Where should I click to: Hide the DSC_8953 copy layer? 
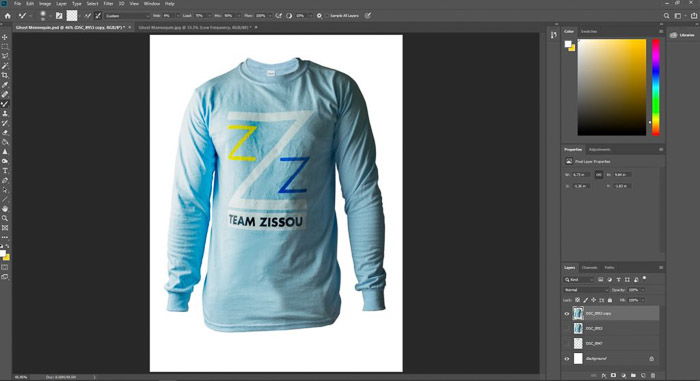pyautogui.click(x=567, y=314)
